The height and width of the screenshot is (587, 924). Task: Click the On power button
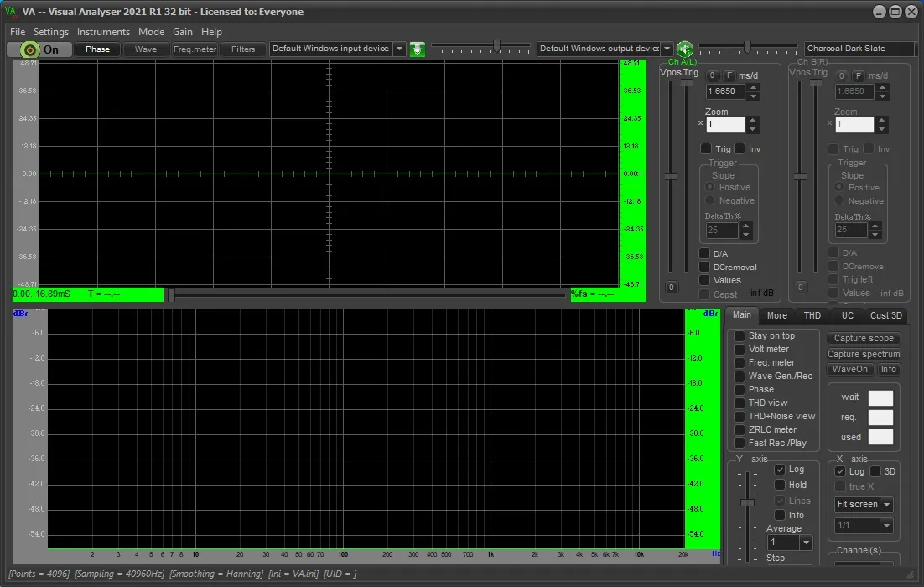pyautogui.click(x=39, y=49)
